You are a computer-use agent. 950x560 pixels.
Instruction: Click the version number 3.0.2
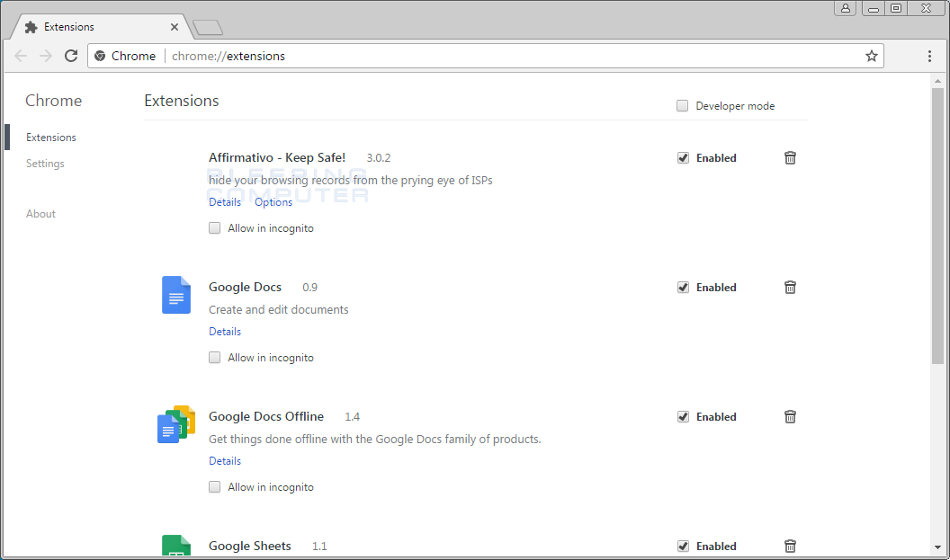pyautogui.click(x=379, y=158)
